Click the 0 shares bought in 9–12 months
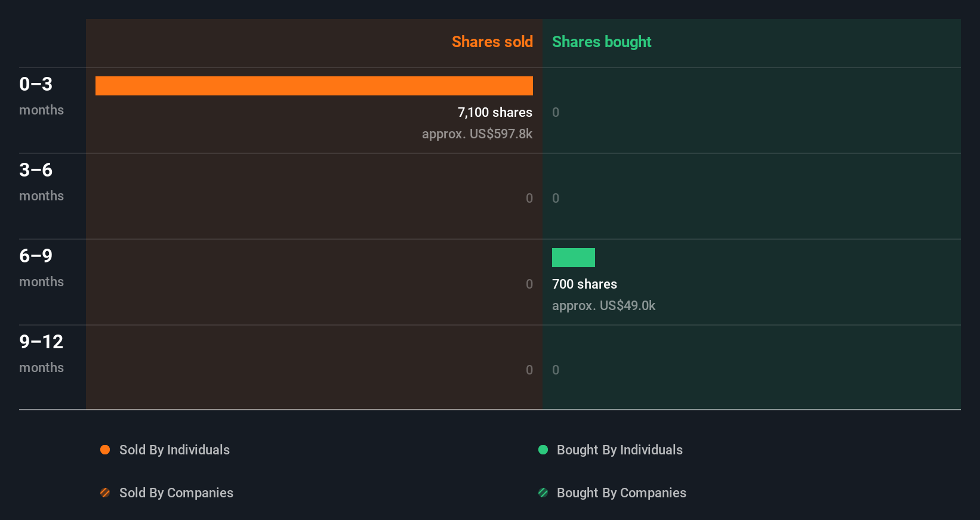Viewport: 980px width, 520px height. coord(556,370)
